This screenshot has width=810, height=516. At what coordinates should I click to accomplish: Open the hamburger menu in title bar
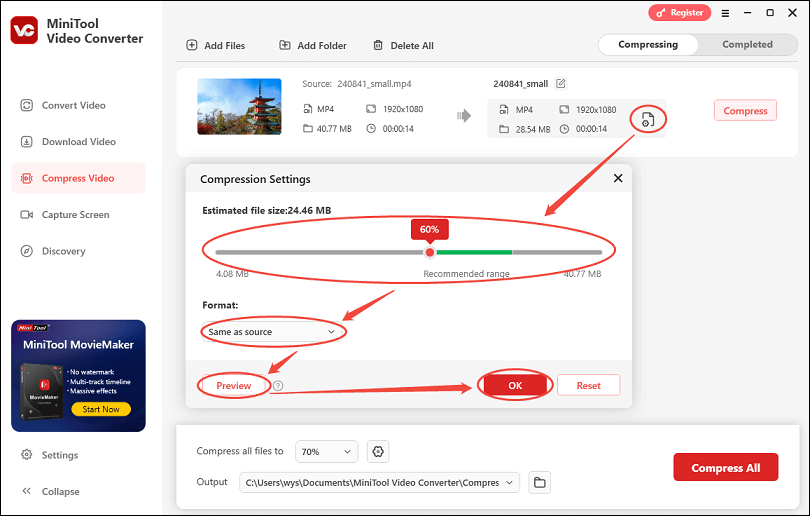725,13
